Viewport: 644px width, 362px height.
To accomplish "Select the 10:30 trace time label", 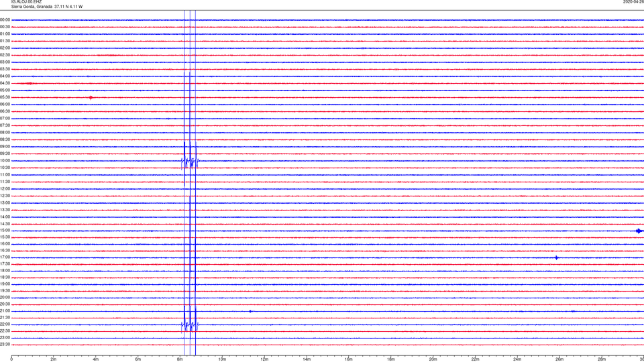I will coord(5,168).
